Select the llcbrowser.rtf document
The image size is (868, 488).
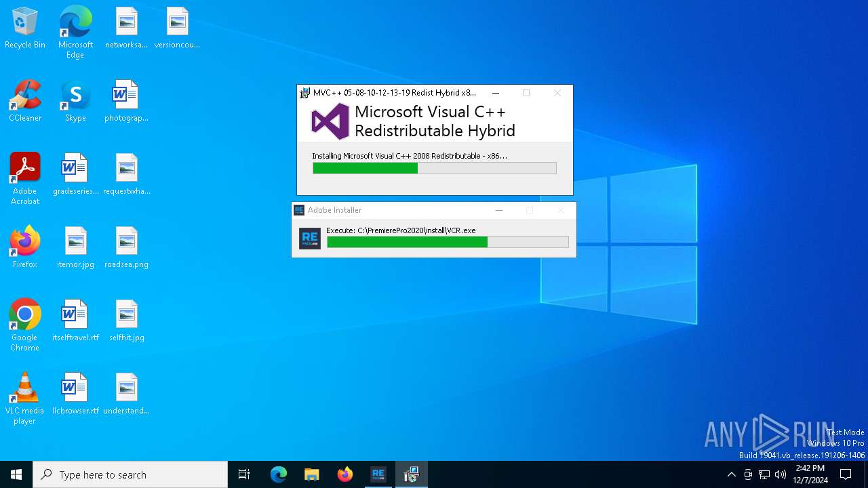pos(75,394)
